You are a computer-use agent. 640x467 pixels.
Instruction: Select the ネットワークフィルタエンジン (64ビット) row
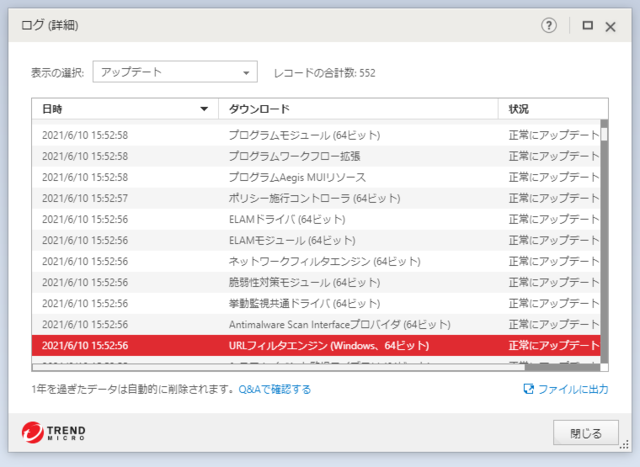click(x=316, y=262)
